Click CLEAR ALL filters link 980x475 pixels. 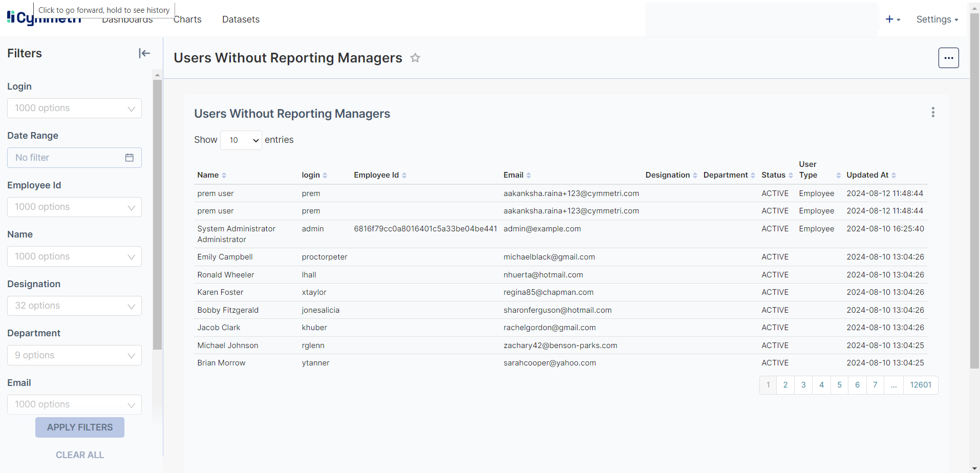pos(80,455)
